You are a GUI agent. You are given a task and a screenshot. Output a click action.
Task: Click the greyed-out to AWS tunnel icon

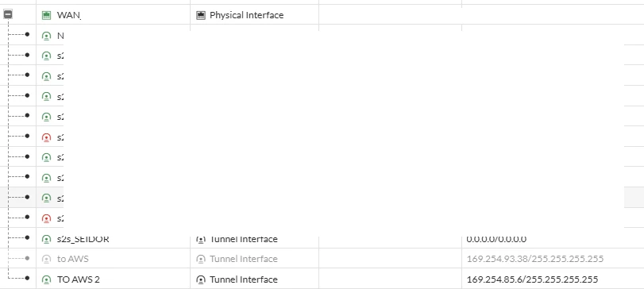tap(46, 259)
